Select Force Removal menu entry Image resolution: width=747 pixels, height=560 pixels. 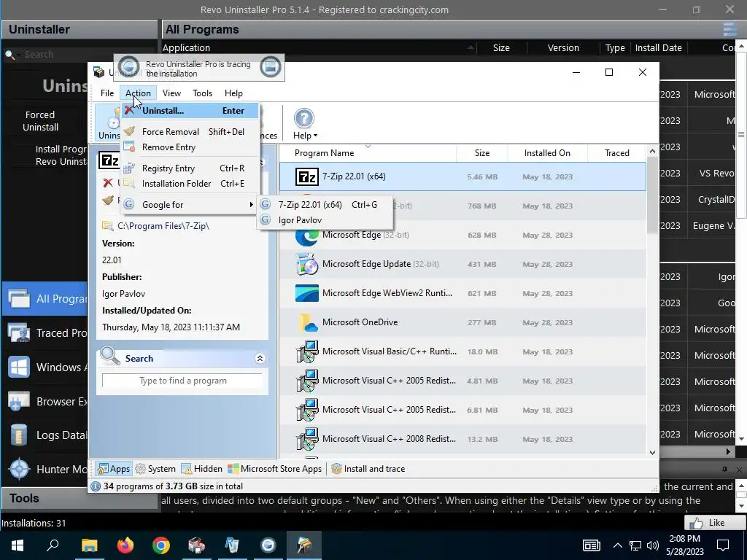pos(190,131)
